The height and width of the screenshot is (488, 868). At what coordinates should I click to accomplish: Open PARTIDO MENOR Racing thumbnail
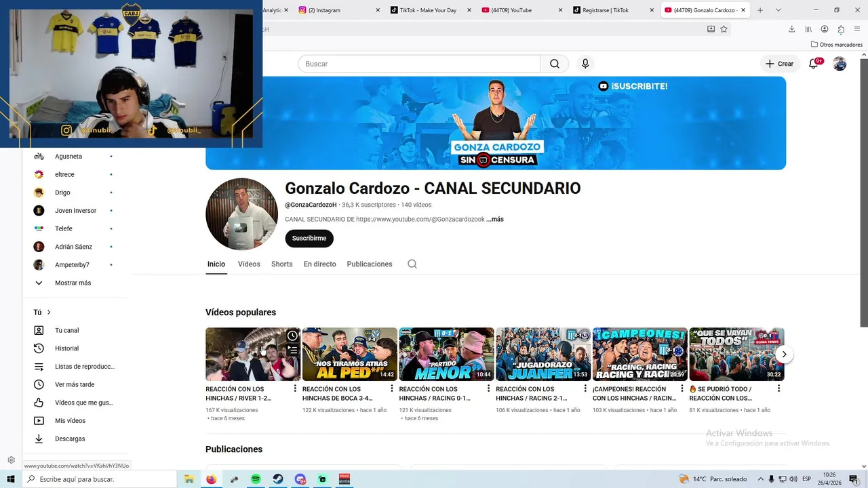[446, 354]
